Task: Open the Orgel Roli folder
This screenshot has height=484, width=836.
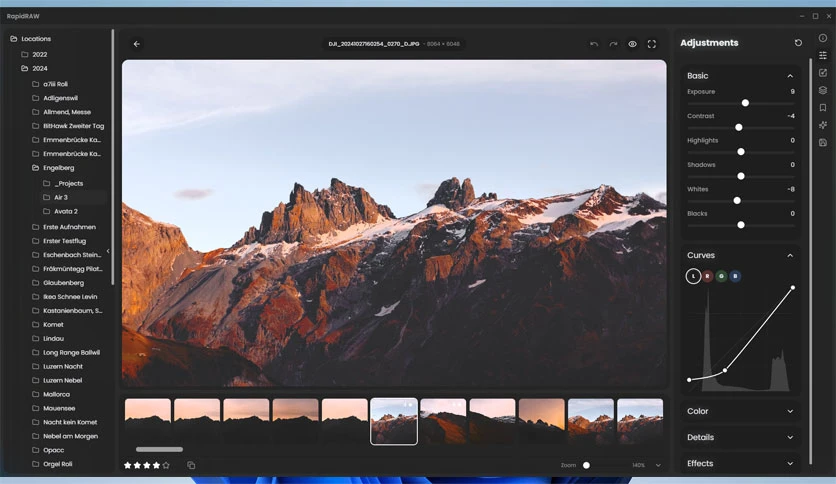Action: pyautogui.click(x=58, y=464)
